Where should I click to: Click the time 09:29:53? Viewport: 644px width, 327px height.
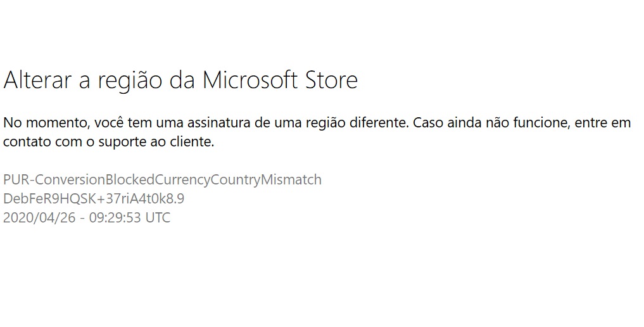pyautogui.click(x=111, y=218)
